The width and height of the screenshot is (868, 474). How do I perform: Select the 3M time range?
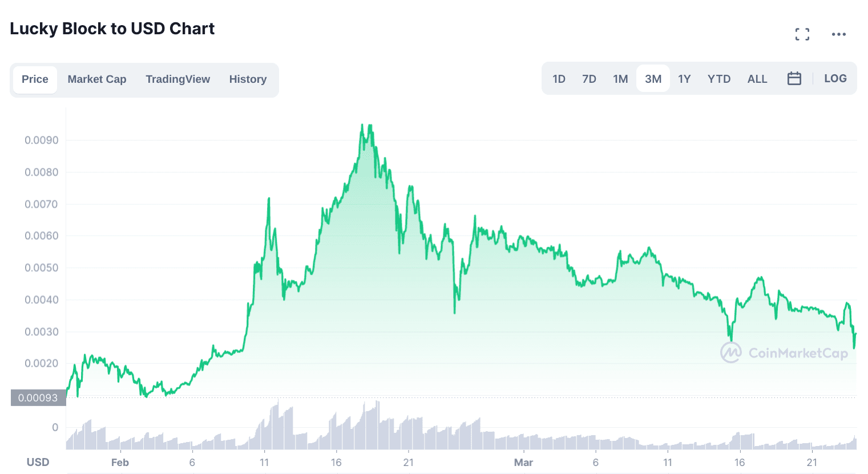coord(653,79)
